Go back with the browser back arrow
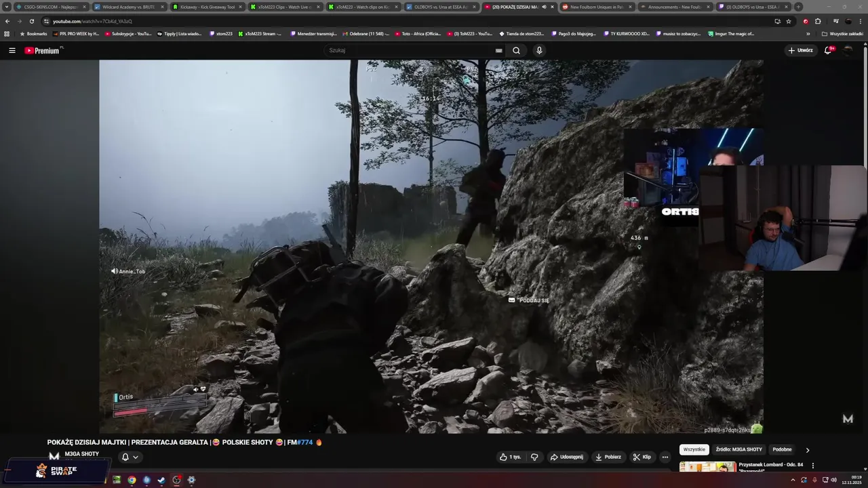This screenshot has height=488, width=868. [7, 21]
